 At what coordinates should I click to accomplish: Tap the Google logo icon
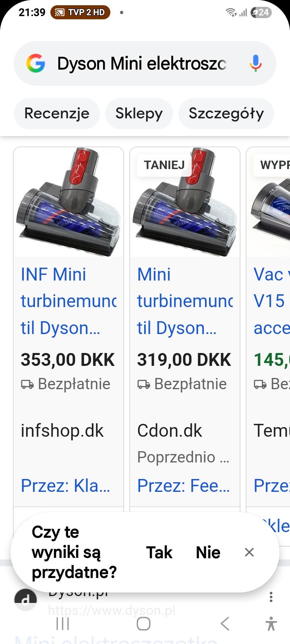tap(35, 64)
